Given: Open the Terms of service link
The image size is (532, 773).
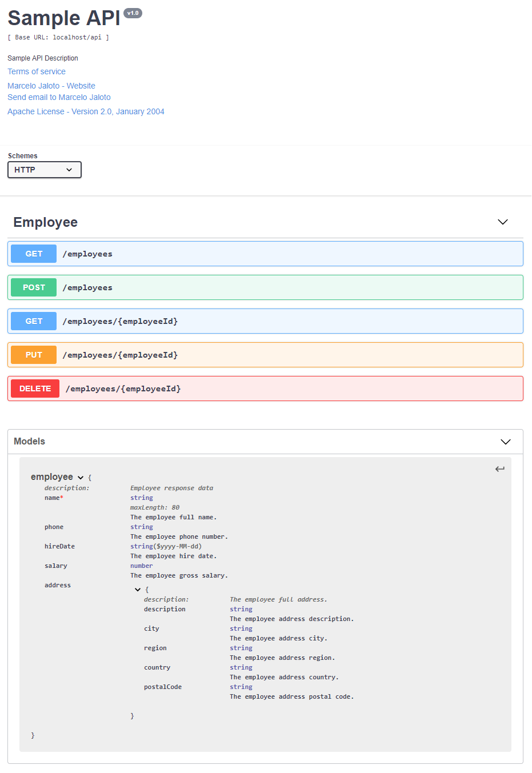Looking at the screenshot, I should pos(37,71).
